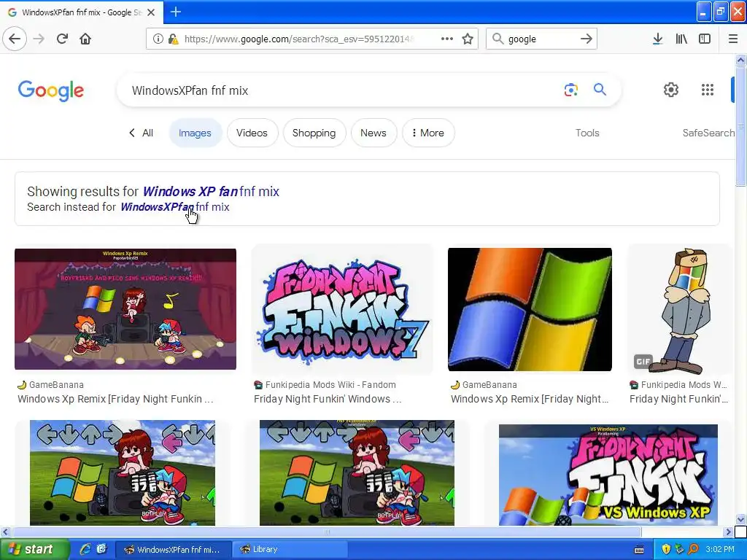Switch to the Library window in taskbar

click(292, 550)
